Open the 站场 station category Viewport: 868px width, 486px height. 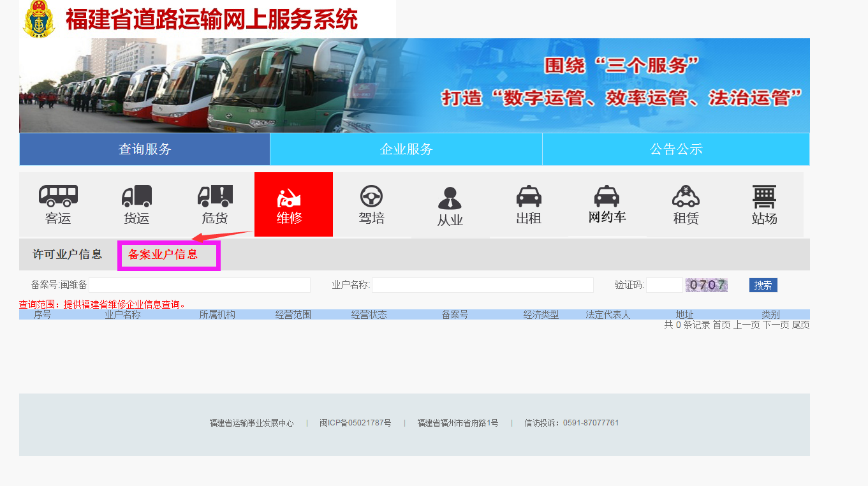764,205
